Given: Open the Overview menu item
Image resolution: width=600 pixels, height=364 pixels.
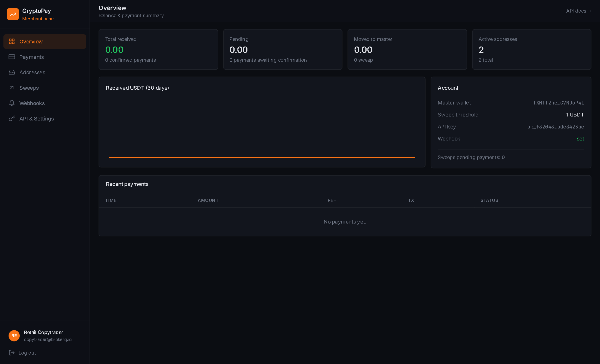Looking at the screenshot, I should click(45, 41).
